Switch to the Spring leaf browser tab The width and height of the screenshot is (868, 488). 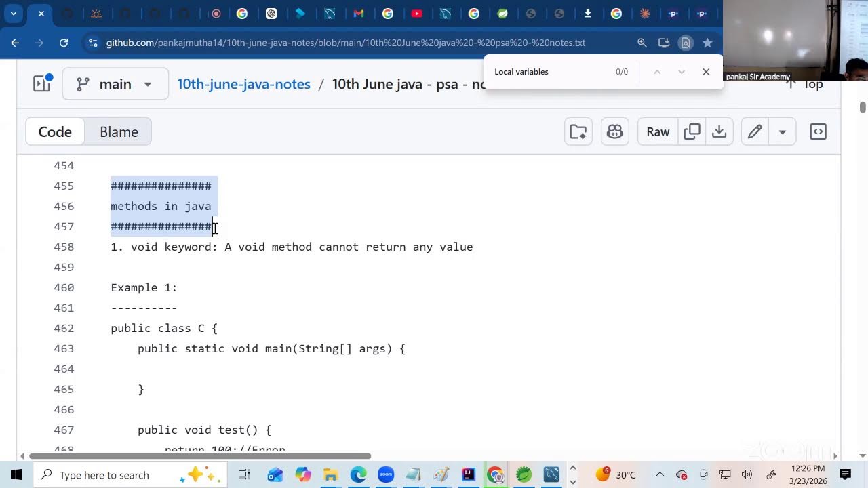(x=502, y=14)
